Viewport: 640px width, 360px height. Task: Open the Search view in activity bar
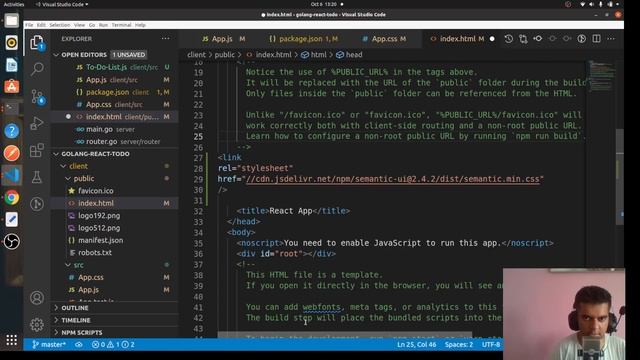pyautogui.click(x=37, y=69)
